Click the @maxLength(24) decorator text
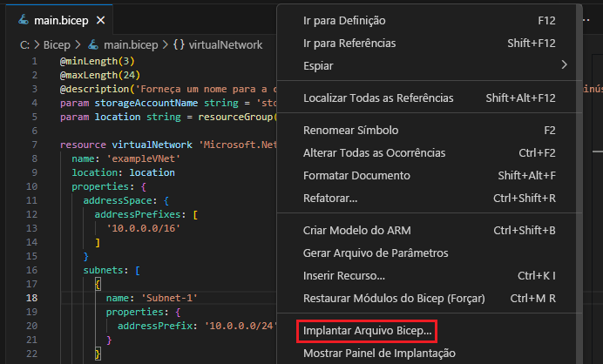Viewport: 603px width, 364px height. click(x=100, y=75)
